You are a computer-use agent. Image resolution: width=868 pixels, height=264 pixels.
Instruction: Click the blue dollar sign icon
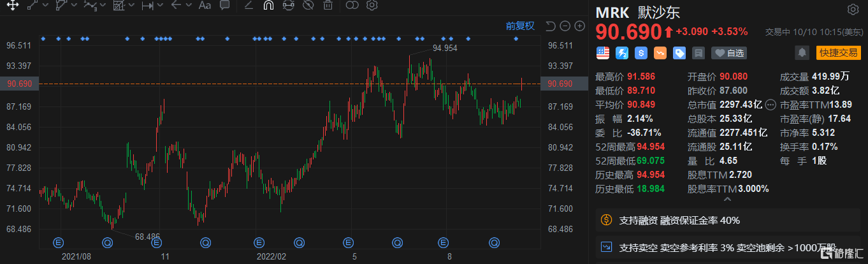[641, 53]
